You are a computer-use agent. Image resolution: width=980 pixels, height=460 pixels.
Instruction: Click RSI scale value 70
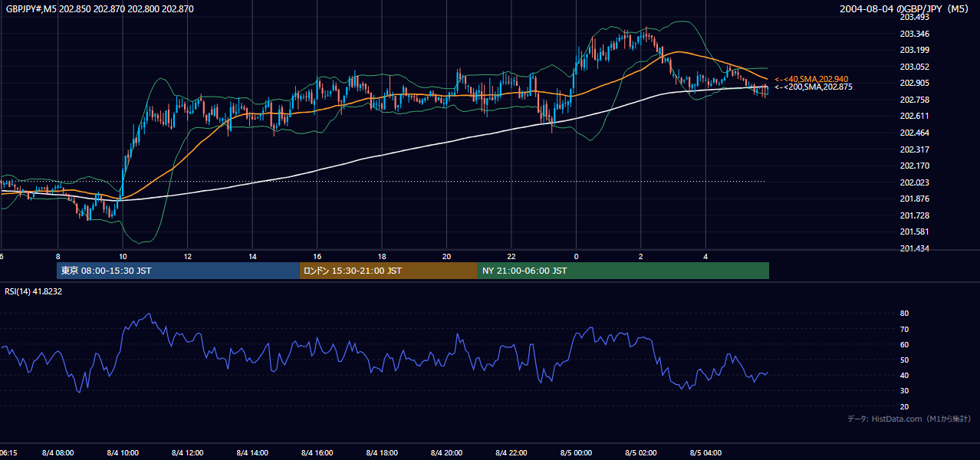[905, 329]
